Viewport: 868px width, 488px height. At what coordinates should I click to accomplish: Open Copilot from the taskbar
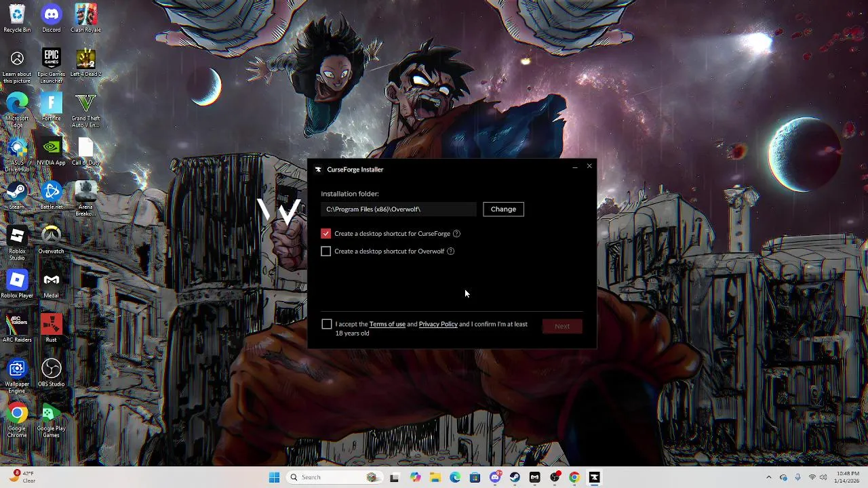(415, 477)
